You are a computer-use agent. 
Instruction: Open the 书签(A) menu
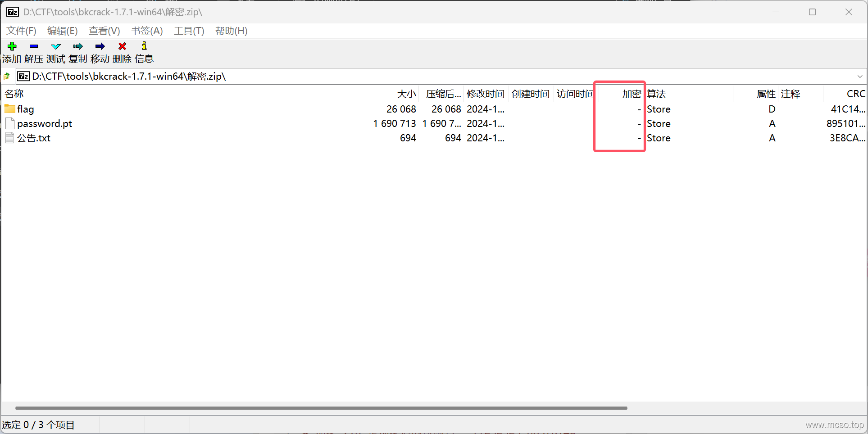pos(147,31)
